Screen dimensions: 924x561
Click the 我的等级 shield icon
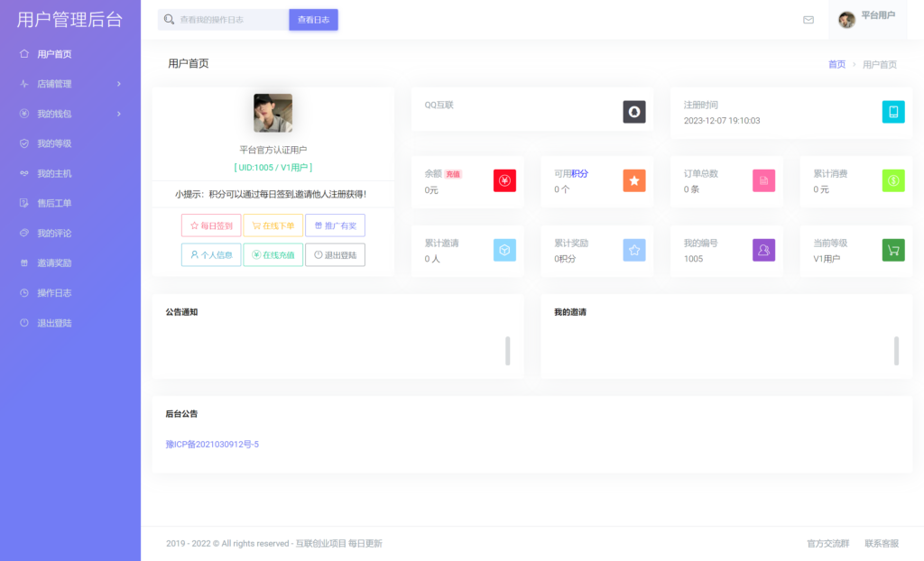tap(24, 143)
